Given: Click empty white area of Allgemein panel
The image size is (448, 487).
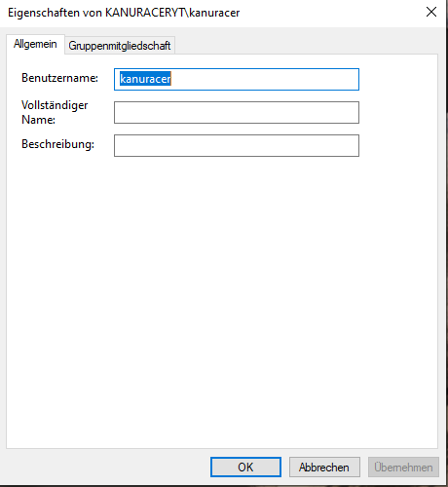Looking at the screenshot, I should tap(222, 292).
